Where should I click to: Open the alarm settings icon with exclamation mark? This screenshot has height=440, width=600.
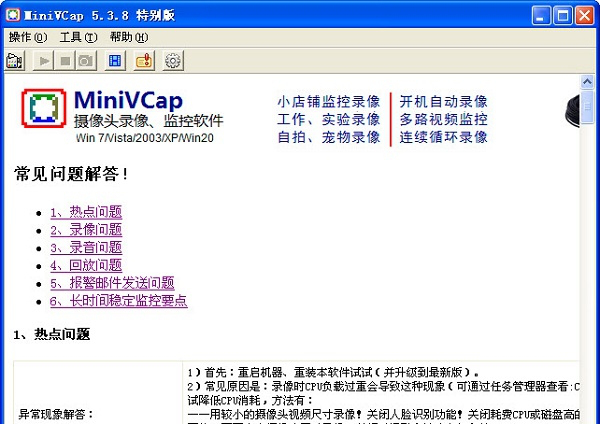click(x=144, y=61)
